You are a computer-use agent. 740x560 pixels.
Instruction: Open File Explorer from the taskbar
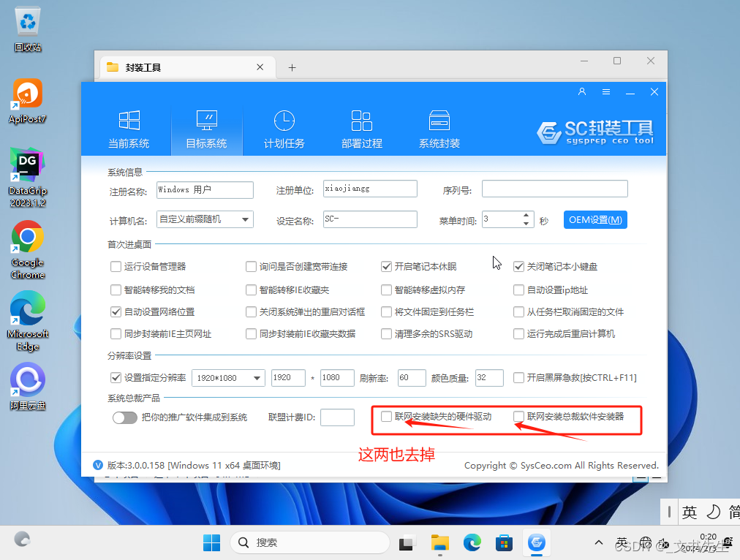click(440, 542)
